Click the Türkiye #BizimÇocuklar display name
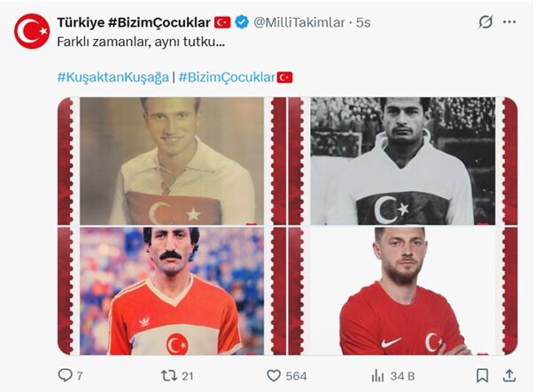 [134, 22]
